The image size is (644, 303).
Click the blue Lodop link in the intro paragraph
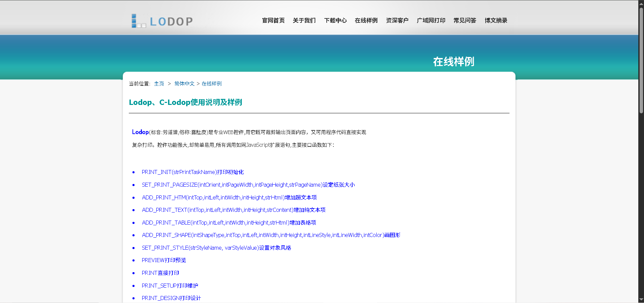[140, 132]
